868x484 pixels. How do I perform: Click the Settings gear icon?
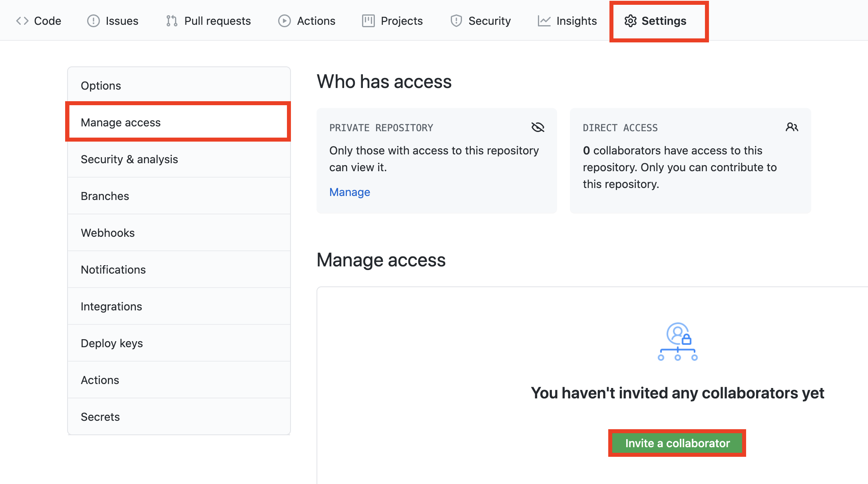coord(630,21)
